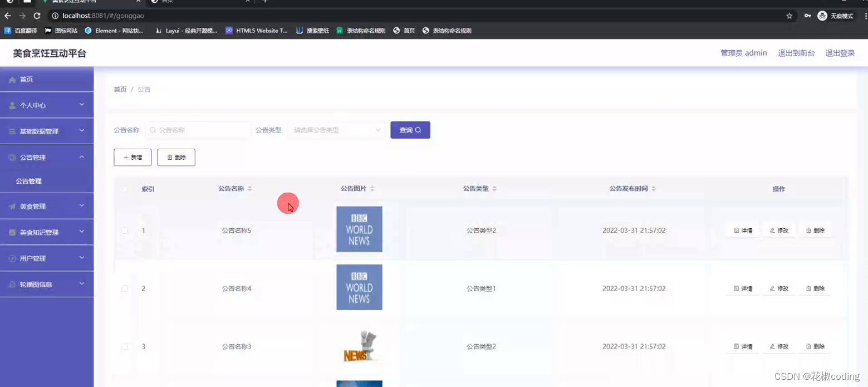Viewport: 868px width, 387px height.
Task: Click 首页 in breadcrumb
Action: (x=120, y=90)
